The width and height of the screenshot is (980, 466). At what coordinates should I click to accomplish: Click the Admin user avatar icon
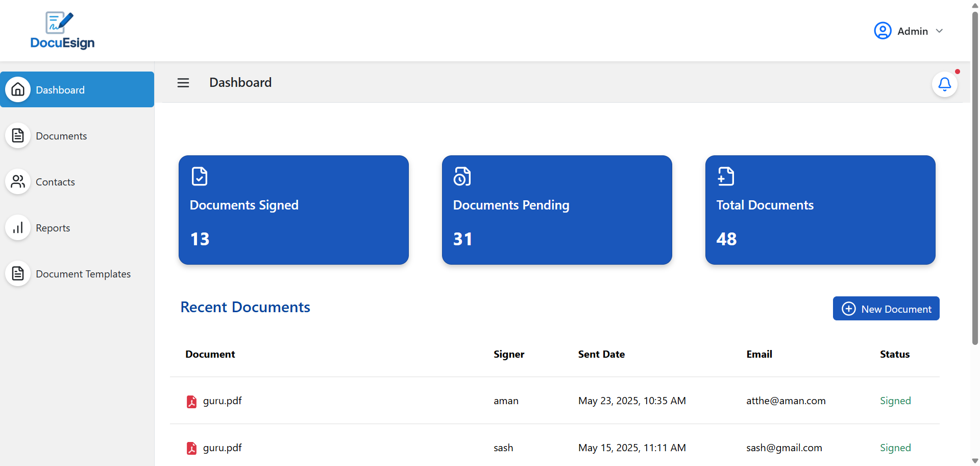click(883, 31)
